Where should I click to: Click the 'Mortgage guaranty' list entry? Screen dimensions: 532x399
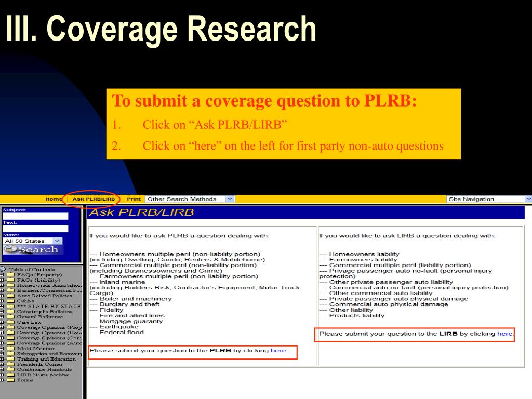(x=131, y=321)
